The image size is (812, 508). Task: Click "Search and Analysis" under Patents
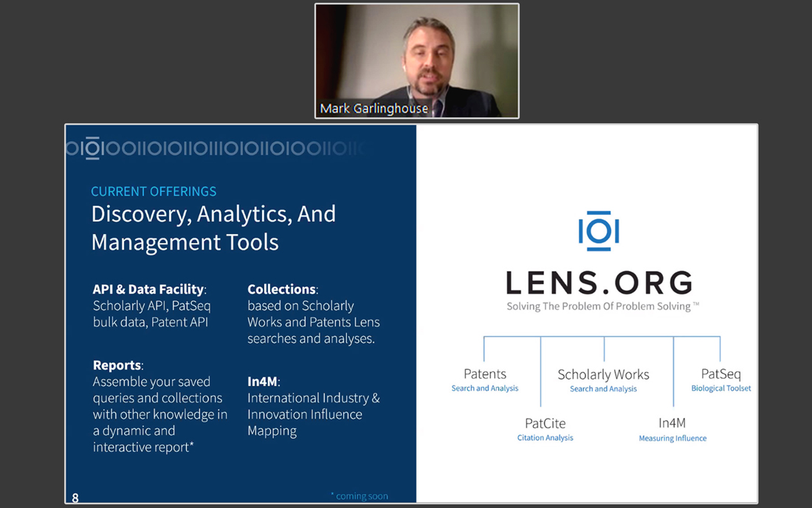pyautogui.click(x=485, y=388)
